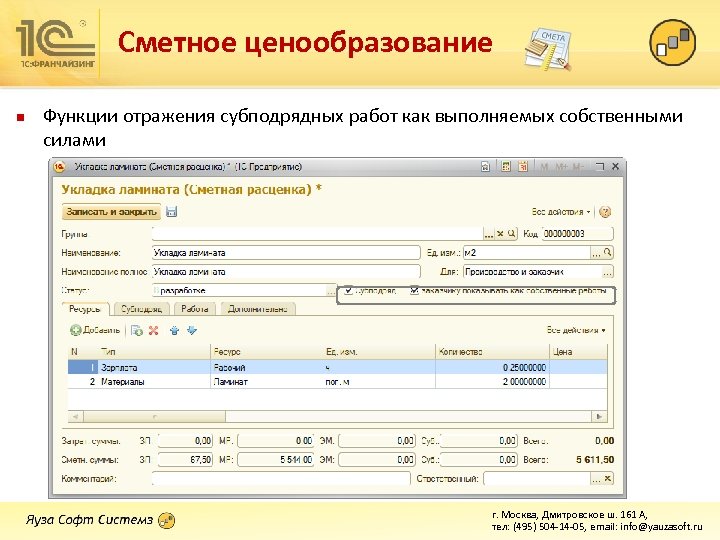Viewport: 720px width, 540px height.
Task: Click the horizontal scrollbar thumb
Action: [x=154, y=416]
